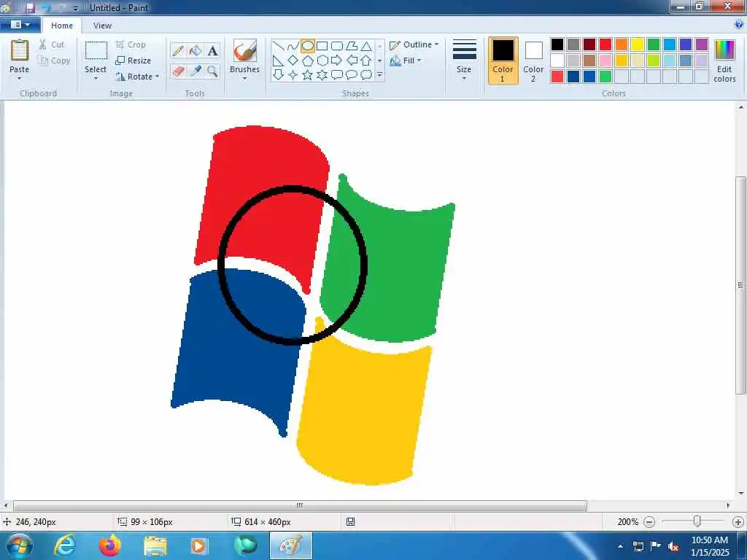Screen dimensions: 747x560
Task: Choose the Five-point star shape
Action: tap(308, 75)
